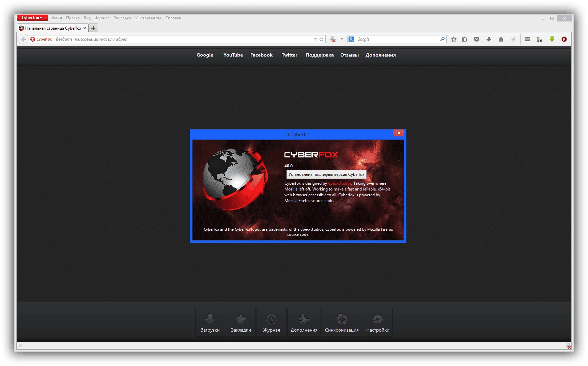Image resolution: width=588 pixels, height=366 pixels.
Task: Open Журнал from the bottom launcher
Action: coord(272,322)
